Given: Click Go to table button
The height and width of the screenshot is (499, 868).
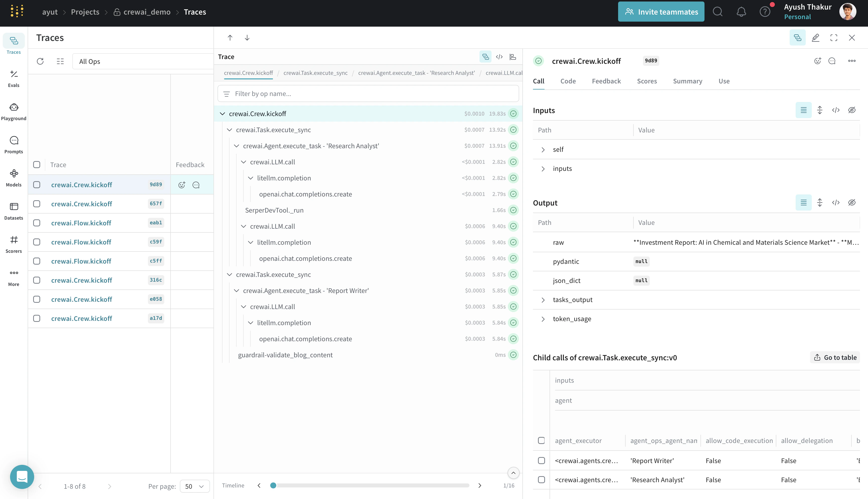Looking at the screenshot, I should point(835,358).
